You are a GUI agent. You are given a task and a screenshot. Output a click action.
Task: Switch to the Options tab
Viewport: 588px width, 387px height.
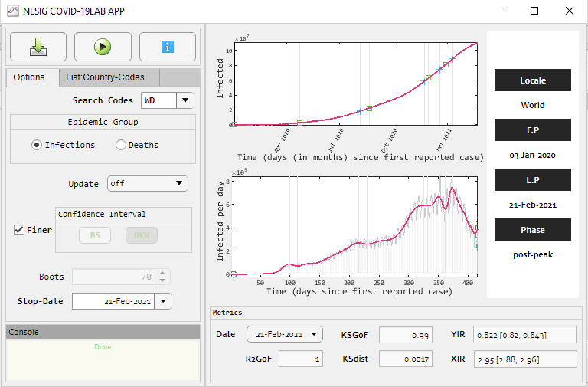[x=29, y=77]
